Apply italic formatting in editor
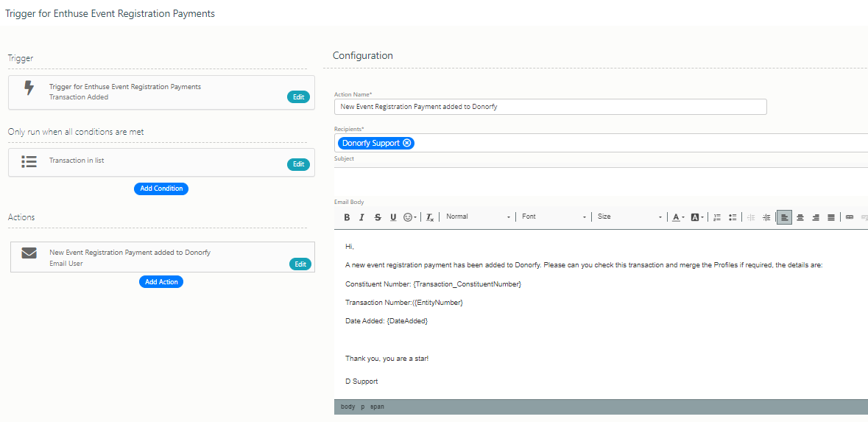Image resolution: width=868 pixels, height=422 pixels. 361,217
